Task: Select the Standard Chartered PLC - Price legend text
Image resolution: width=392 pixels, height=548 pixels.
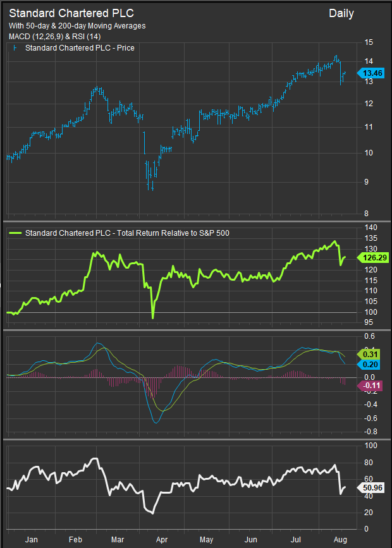Action: click(80, 48)
